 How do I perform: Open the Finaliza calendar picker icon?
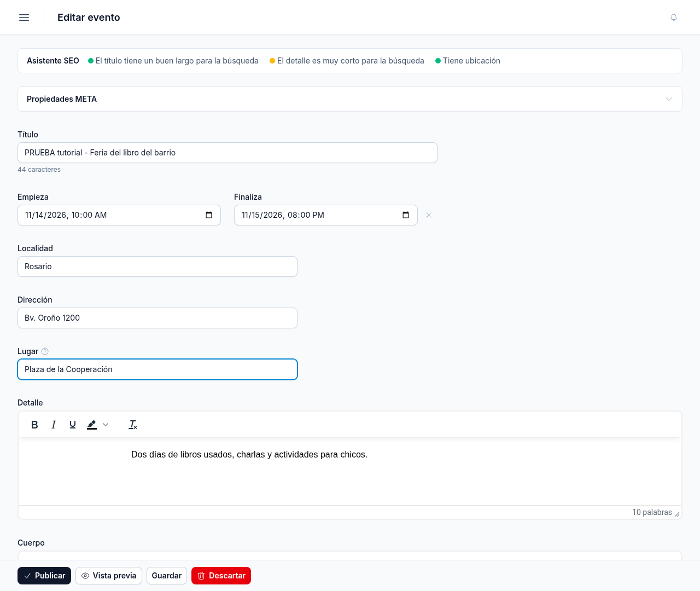[x=406, y=215]
